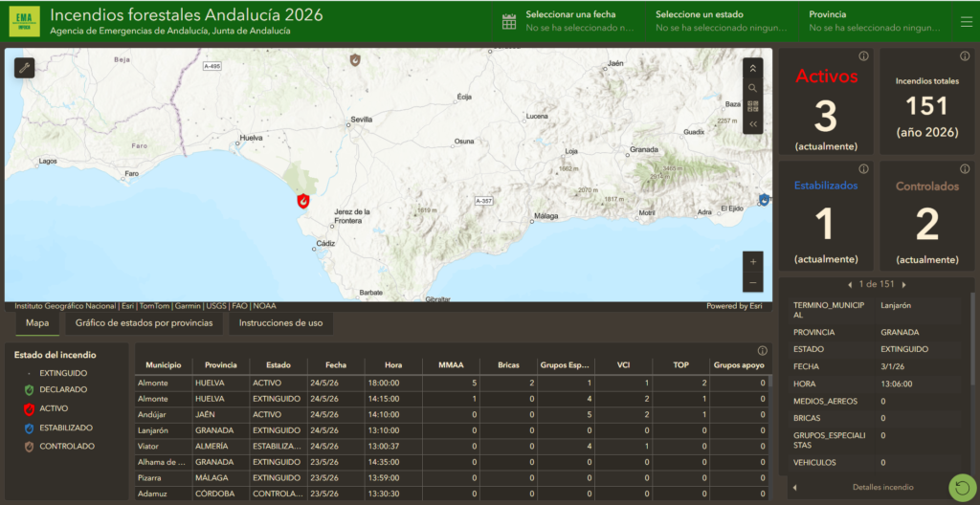The height and width of the screenshot is (505, 980).
Task: Collapse the map toolbar with double chevron up
Action: pos(752,69)
